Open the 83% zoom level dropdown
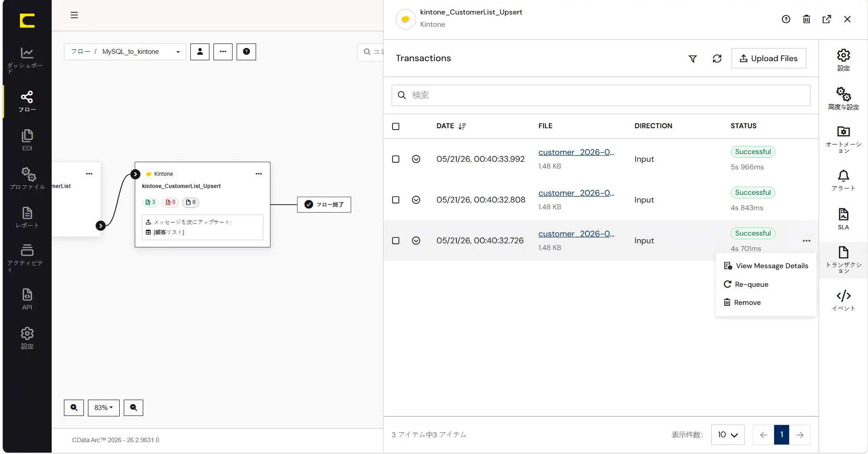The width and height of the screenshot is (868, 454). 104,408
